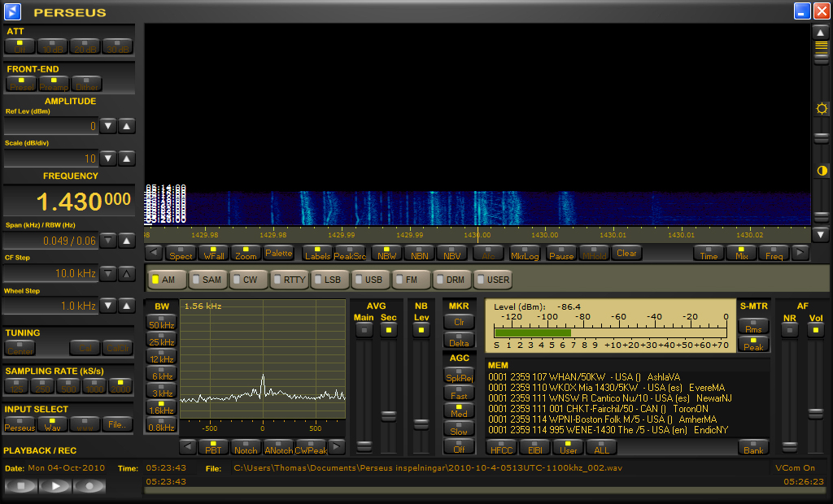Click the Bank memory button
833x504 pixels.
click(x=753, y=447)
